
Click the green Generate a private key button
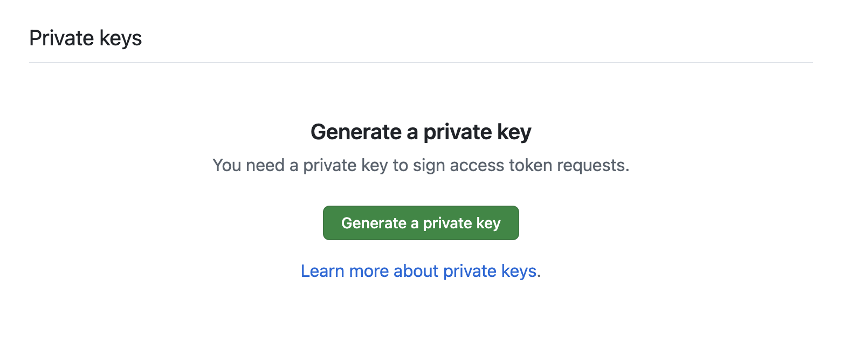[x=421, y=223]
